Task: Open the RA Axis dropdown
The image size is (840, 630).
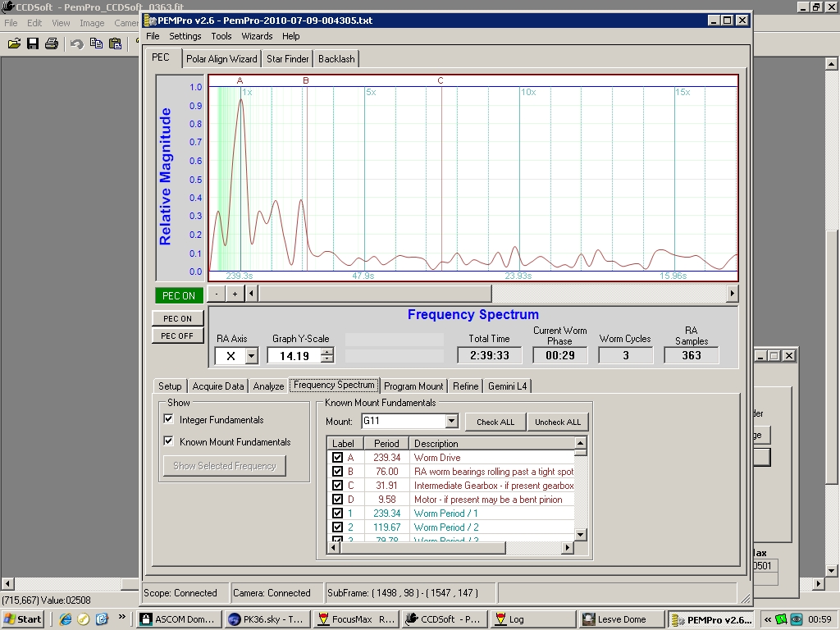Action: [251, 356]
